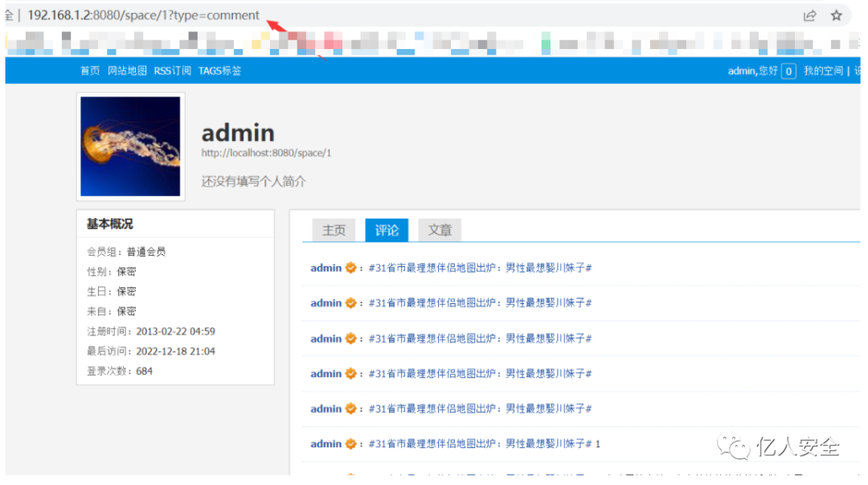The image size is (868, 485).
Task: Click the jellyfish avatar image
Action: pos(130,146)
